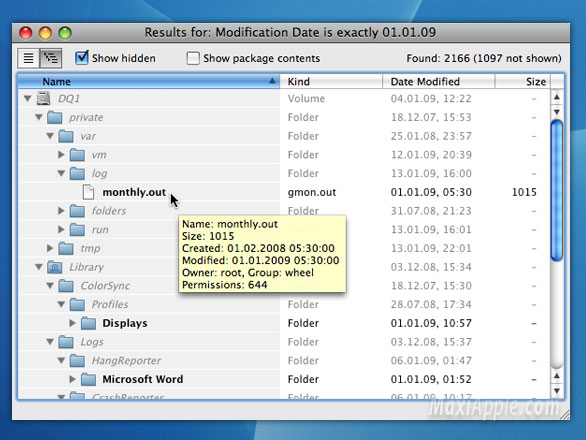Click the DQ1 volume drive icon
Image resolution: width=586 pixels, height=440 pixels.
pyautogui.click(x=44, y=98)
